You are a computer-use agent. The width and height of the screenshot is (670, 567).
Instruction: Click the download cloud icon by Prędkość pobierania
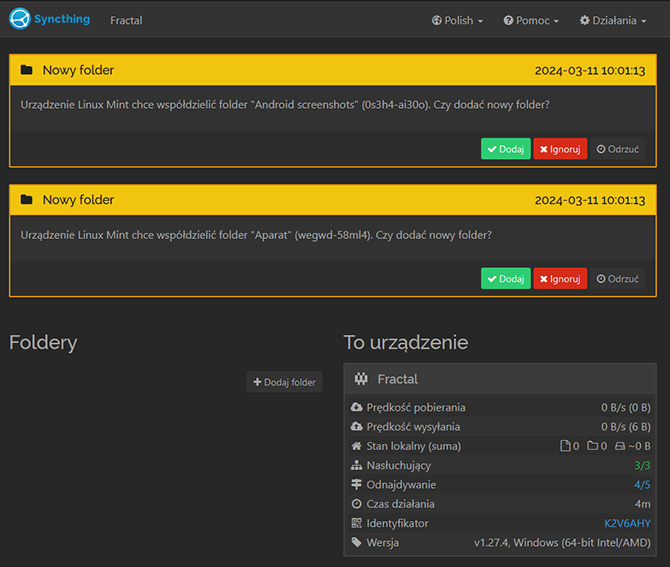tap(356, 407)
